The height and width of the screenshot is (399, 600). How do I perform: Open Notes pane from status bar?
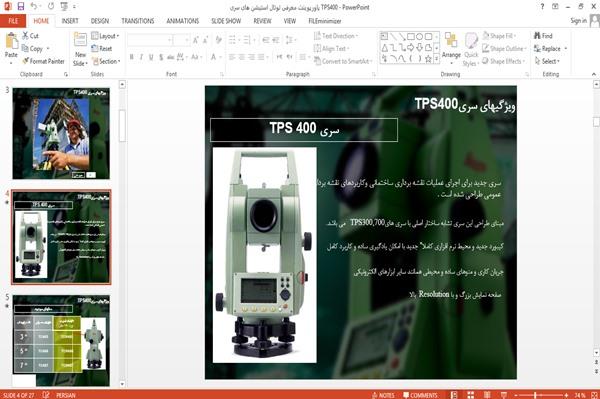(383, 395)
